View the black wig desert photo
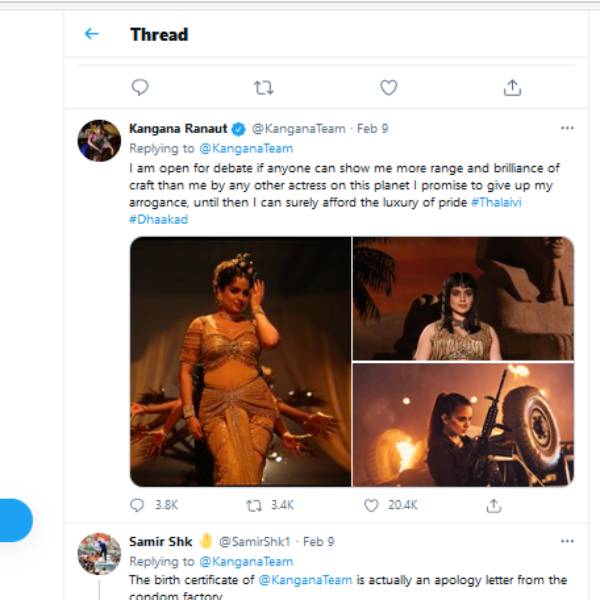The image size is (600, 600). click(463, 298)
